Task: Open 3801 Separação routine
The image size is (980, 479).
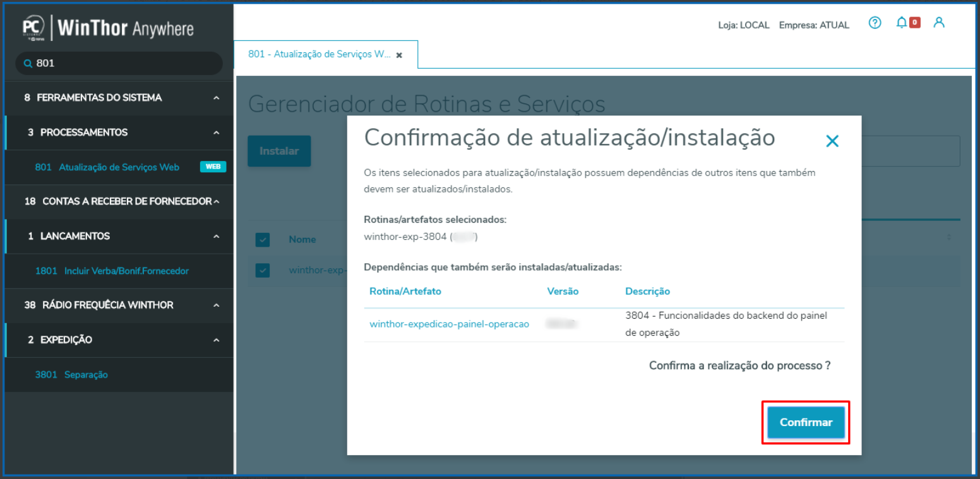Action: click(x=71, y=375)
